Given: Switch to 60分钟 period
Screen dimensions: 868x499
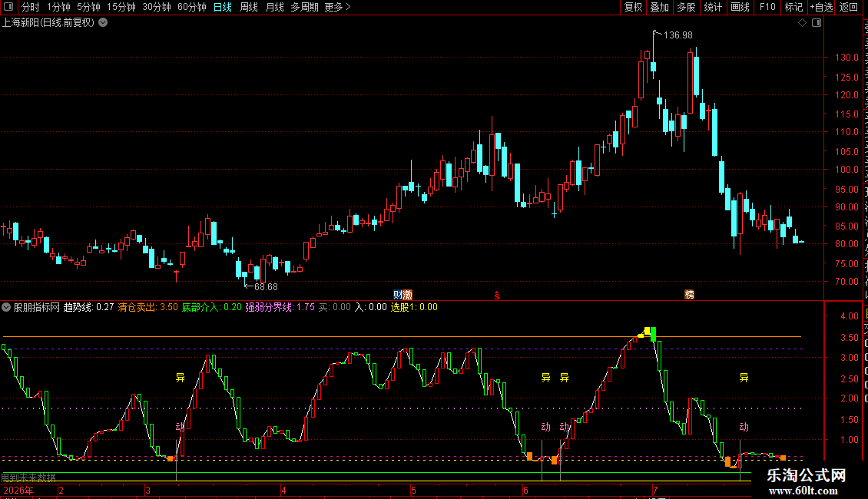Looking at the screenshot, I should pos(192,7).
